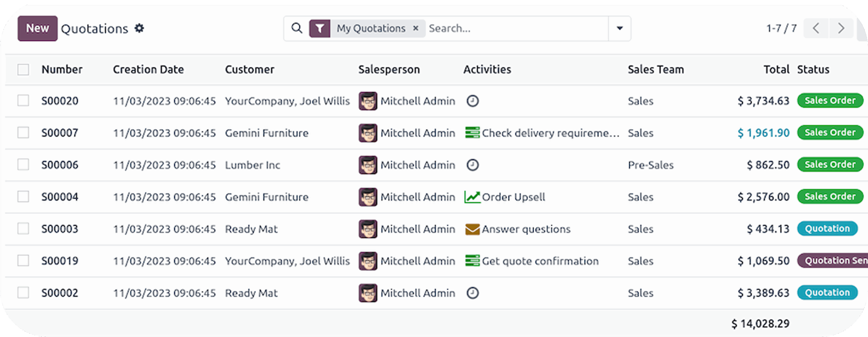Remove the My Quotations filter
868x337 pixels.
[415, 28]
